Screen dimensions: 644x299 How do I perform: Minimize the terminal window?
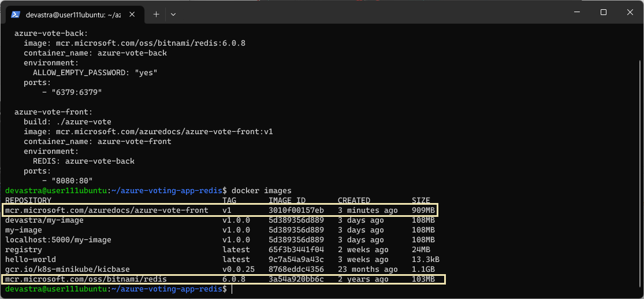pos(576,12)
